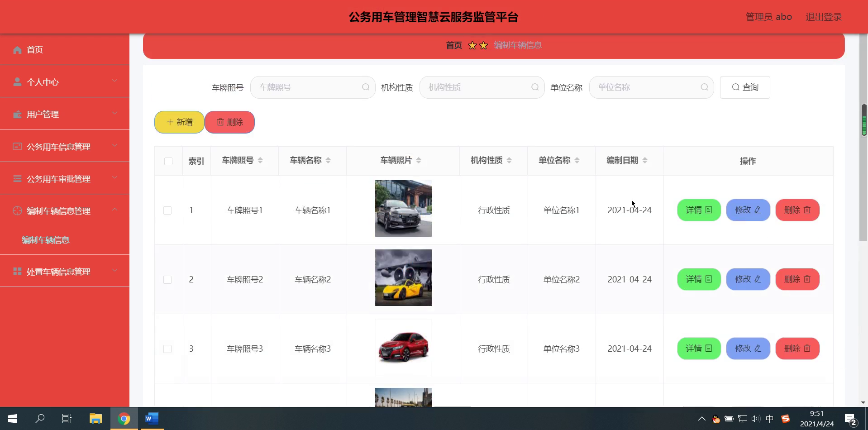This screenshot has width=868, height=430.
Task: Click the 公务用车审批管理 list icon
Action: click(x=17, y=178)
